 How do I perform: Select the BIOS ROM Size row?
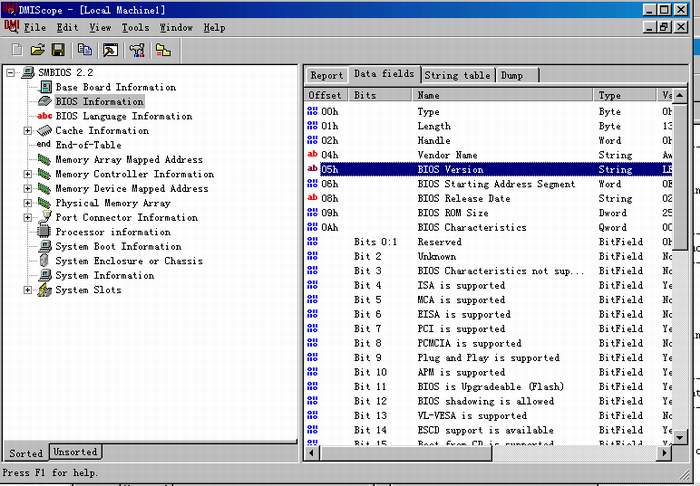tap(489, 212)
